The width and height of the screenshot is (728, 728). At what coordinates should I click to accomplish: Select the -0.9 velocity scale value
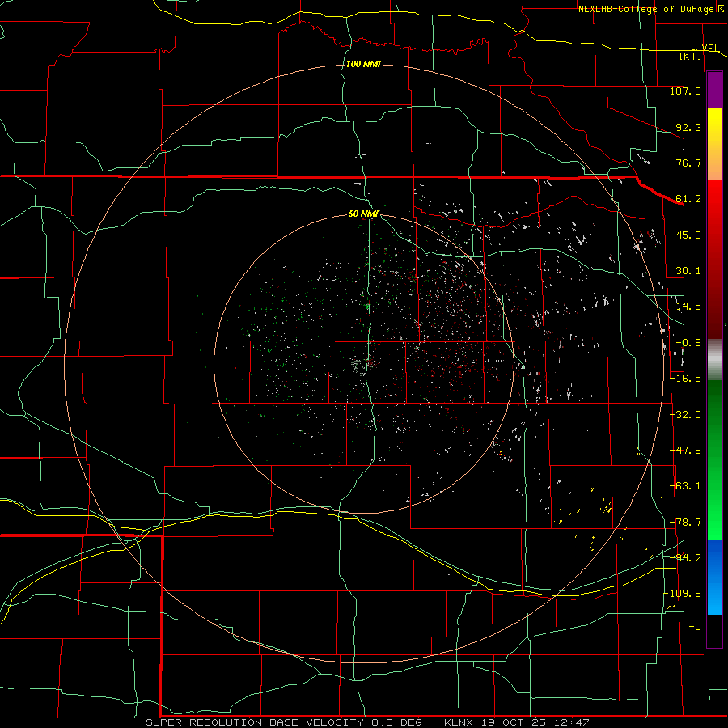pyautogui.click(x=688, y=343)
